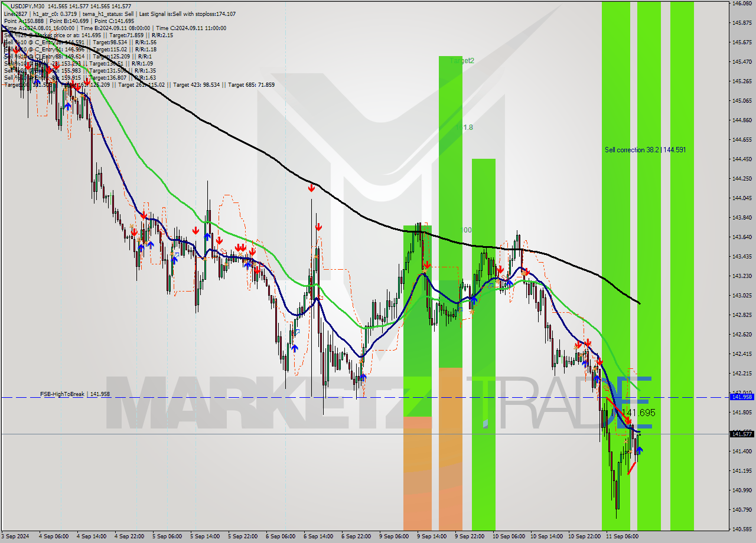Click the '9 Sep 06:00' time axis label
This screenshot has height=543, width=756.
393,537
